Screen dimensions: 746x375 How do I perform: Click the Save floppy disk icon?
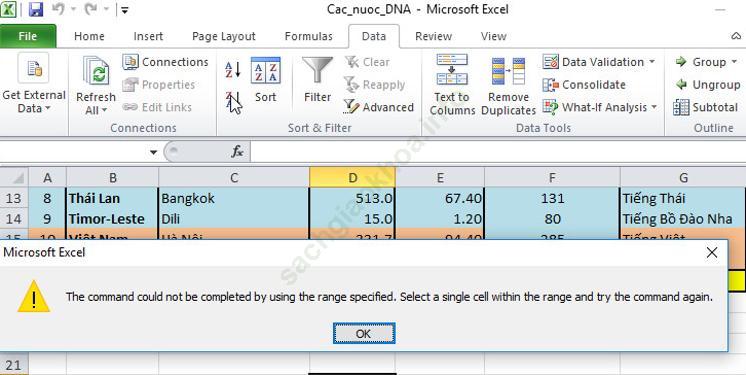(36, 10)
